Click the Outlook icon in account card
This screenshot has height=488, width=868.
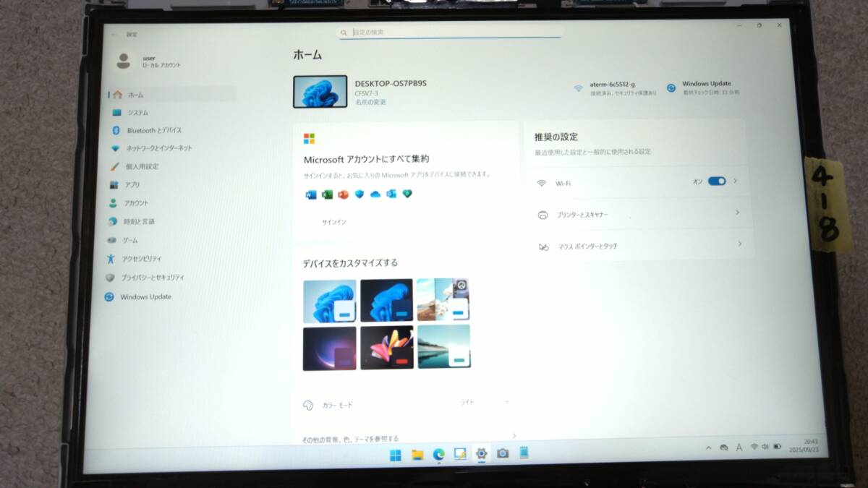[391, 194]
